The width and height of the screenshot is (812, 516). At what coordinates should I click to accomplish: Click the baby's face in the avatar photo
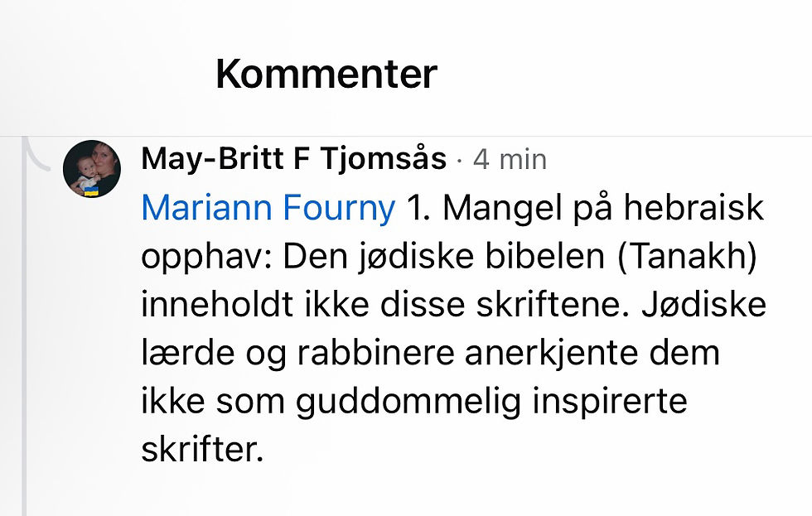coord(85,167)
